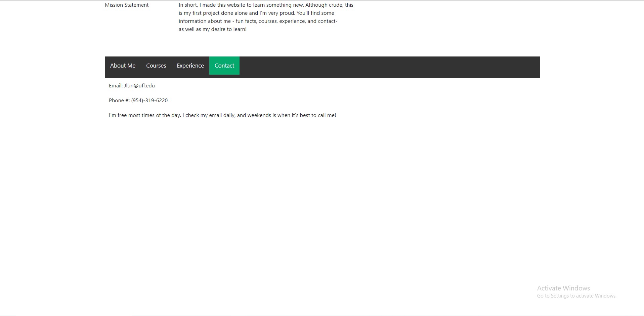
Task: Click the line starting "In short, I made"
Action: (202, 5)
